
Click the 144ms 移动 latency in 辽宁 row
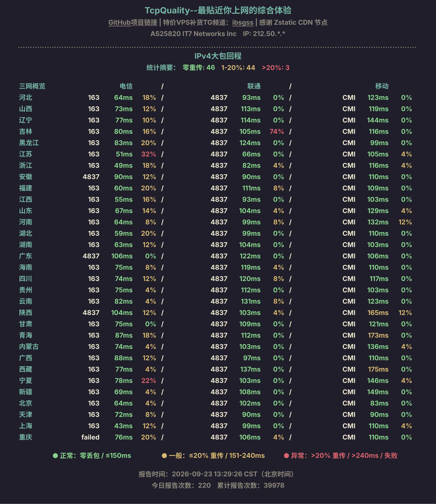tap(378, 120)
